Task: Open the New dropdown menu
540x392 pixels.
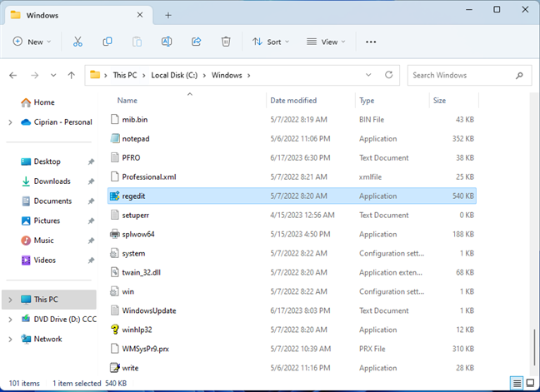Action: pyautogui.click(x=32, y=42)
